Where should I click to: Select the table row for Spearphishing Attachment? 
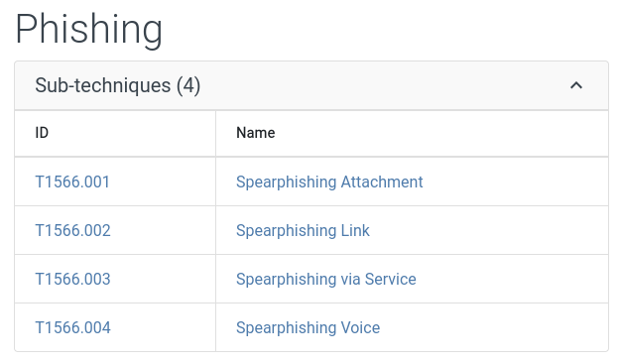click(311, 182)
